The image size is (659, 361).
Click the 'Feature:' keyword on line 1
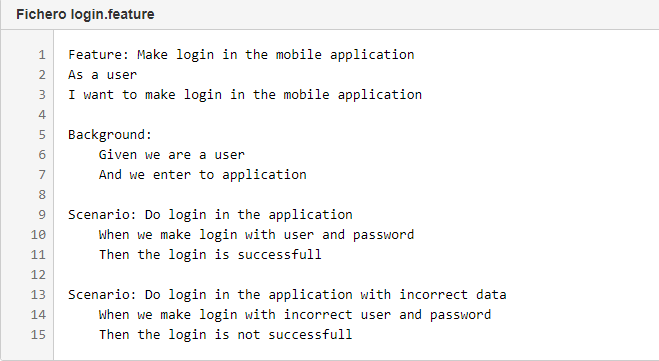(x=99, y=55)
